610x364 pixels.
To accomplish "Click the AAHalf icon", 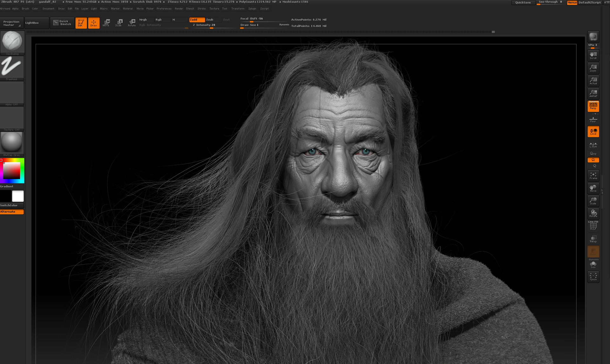I will [593, 93].
